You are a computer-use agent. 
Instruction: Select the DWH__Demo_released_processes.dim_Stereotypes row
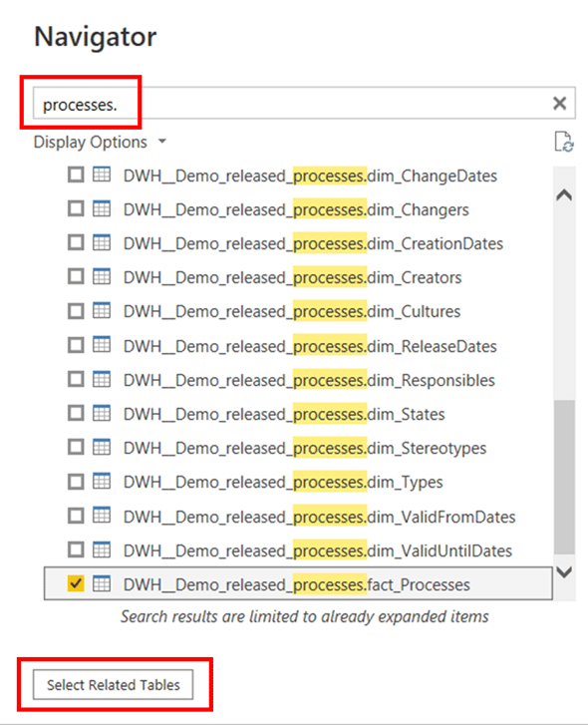tap(298, 448)
